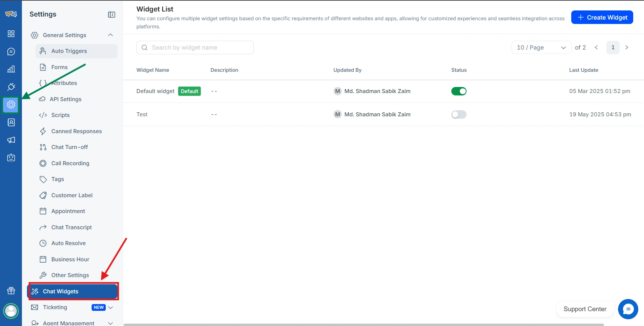This screenshot has height=326, width=644.
Task: Collapse the General Settings section
Action: [110, 35]
